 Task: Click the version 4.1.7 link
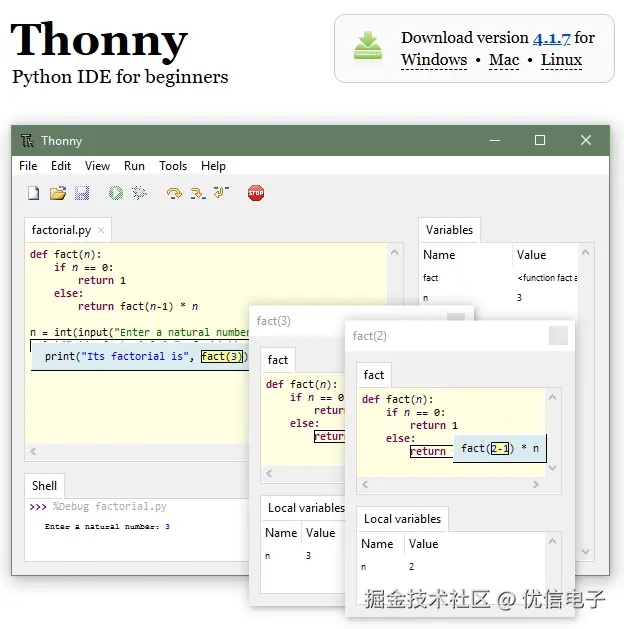(x=551, y=38)
